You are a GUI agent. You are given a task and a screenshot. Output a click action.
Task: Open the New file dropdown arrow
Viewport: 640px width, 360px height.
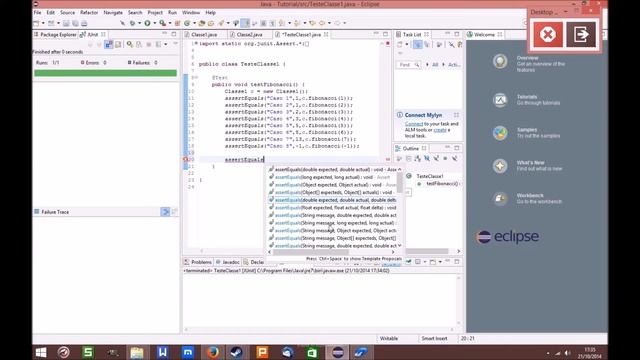pyautogui.click(x=43, y=23)
